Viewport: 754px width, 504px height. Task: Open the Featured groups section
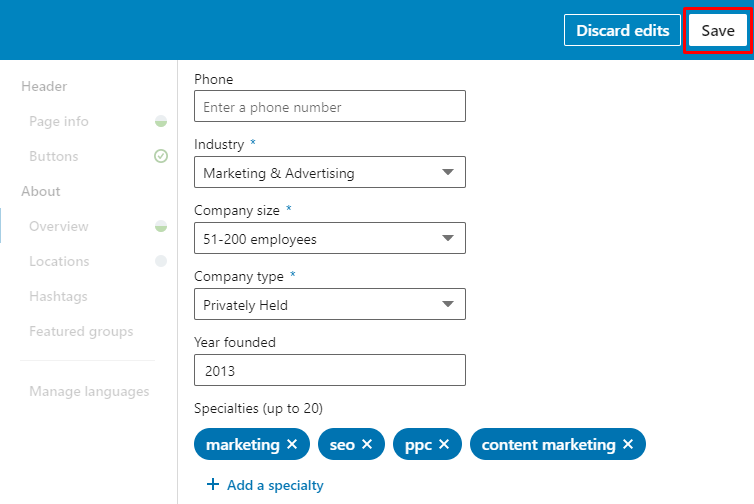click(81, 331)
